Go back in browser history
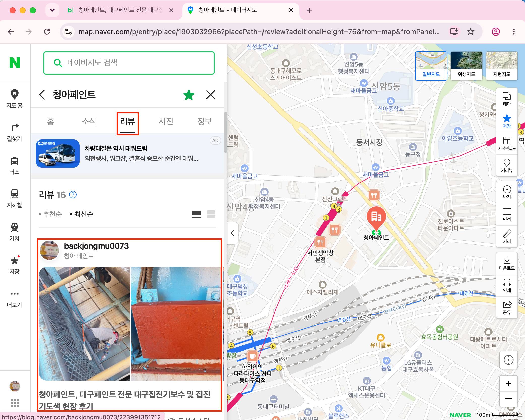Image resolution: width=525 pixels, height=420 pixels. pos(11,32)
